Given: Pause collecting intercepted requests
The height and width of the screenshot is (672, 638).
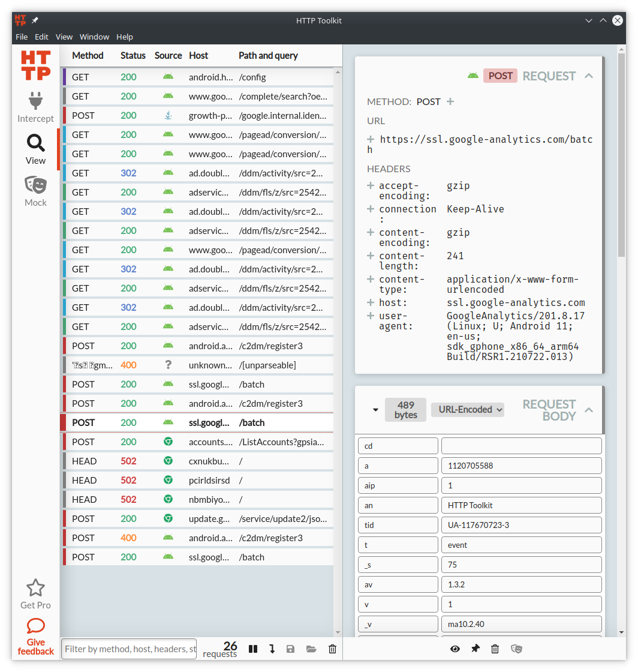Looking at the screenshot, I should tap(253, 649).
